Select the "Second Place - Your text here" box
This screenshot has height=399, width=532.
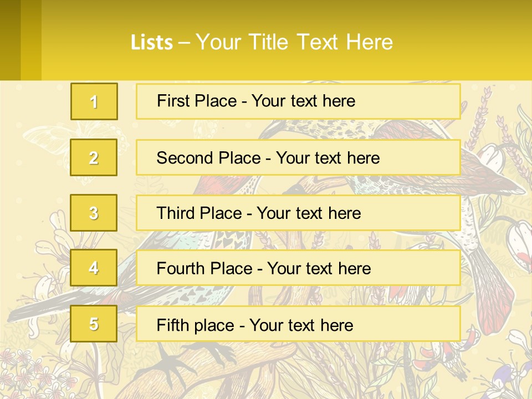[x=298, y=158]
